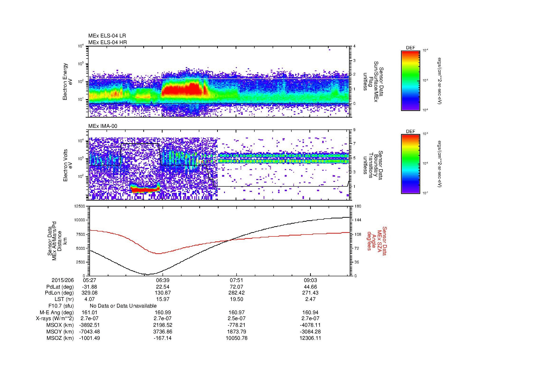Screen dimensions: 555x392
Task: Click the '06:39' time tick label
Action: 163,280
